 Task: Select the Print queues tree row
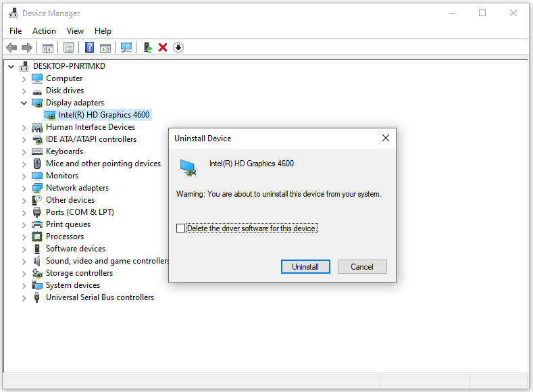coord(68,224)
